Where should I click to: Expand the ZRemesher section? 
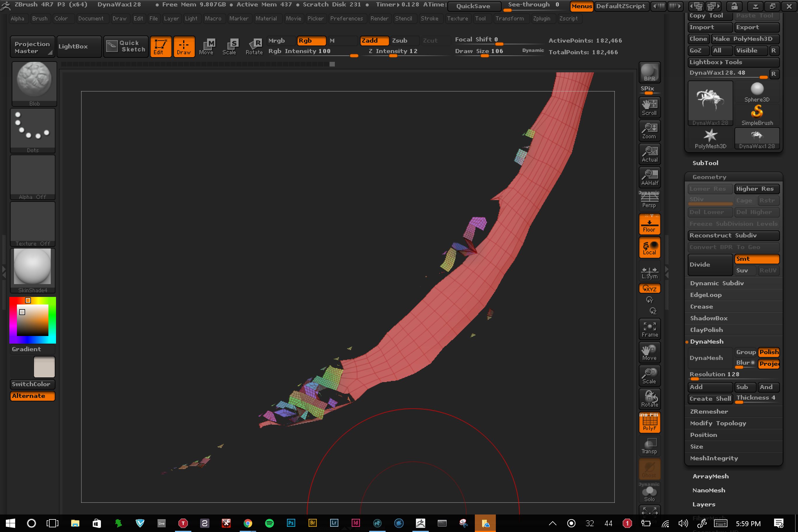709,412
